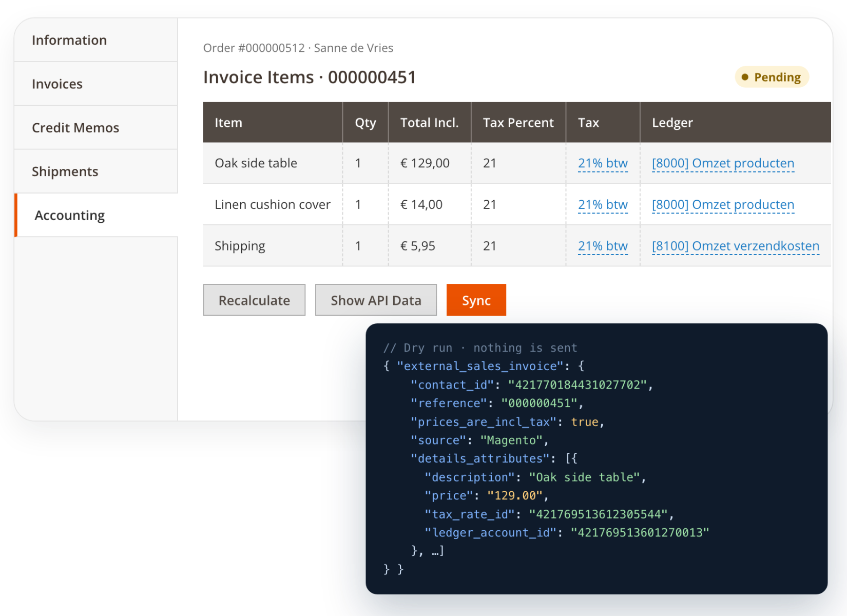Select the Oak side table item cell

tap(273, 163)
